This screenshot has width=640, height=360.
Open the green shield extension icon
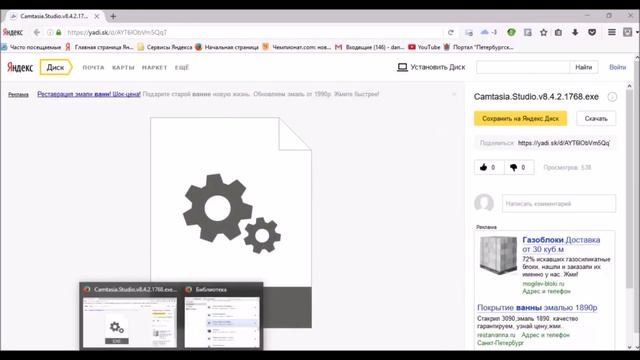tap(511, 32)
